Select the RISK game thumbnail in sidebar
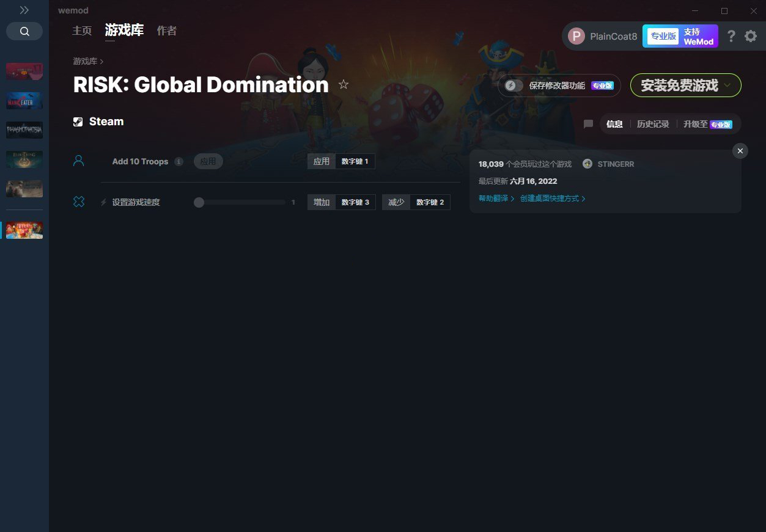The image size is (766, 532). (x=24, y=230)
